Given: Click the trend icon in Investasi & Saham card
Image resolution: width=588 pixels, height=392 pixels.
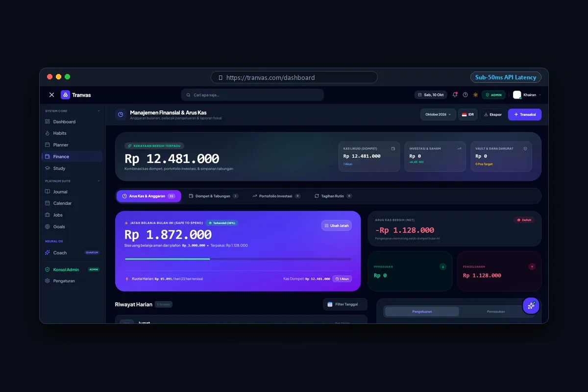Looking at the screenshot, I should [x=459, y=148].
